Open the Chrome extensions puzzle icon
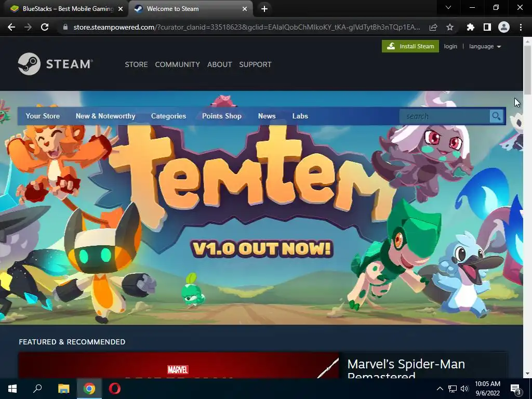The height and width of the screenshot is (399, 532). tap(471, 27)
